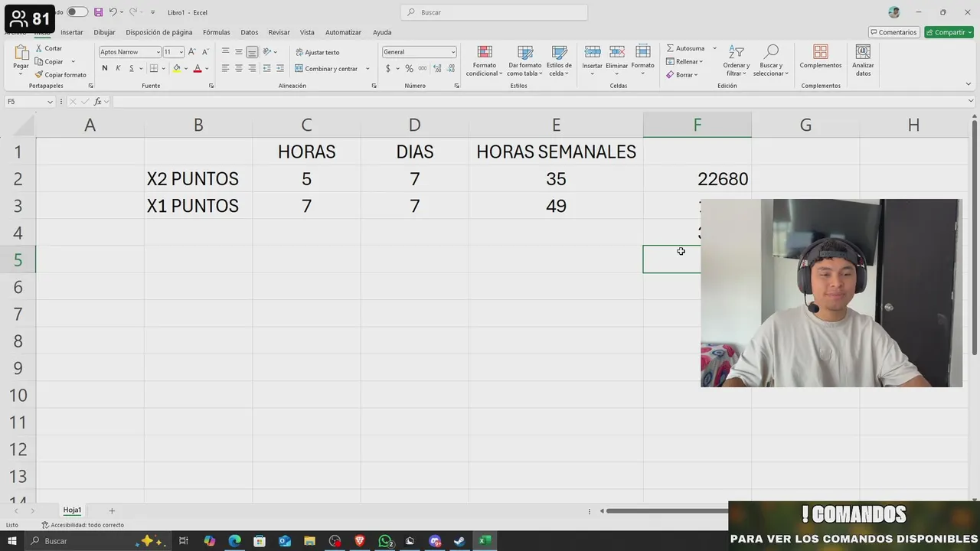The width and height of the screenshot is (980, 551).
Task: Open WhatsApp from the taskbar
Action: (x=385, y=541)
